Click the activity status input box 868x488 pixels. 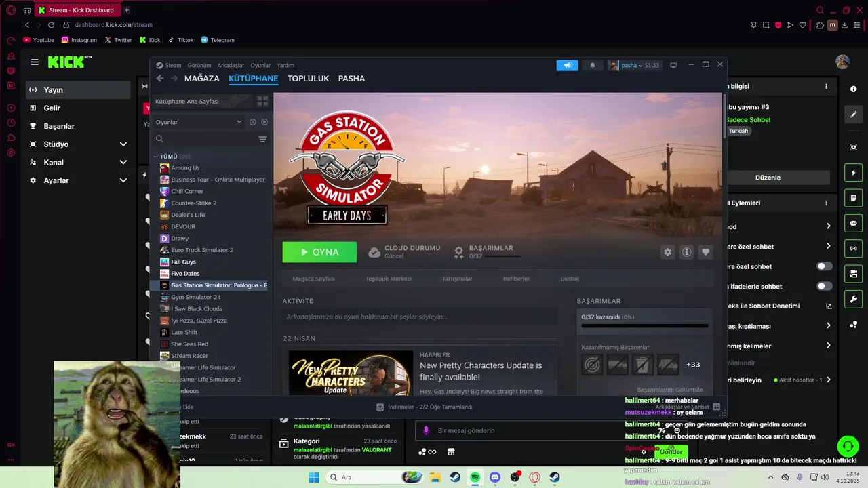click(420, 317)
